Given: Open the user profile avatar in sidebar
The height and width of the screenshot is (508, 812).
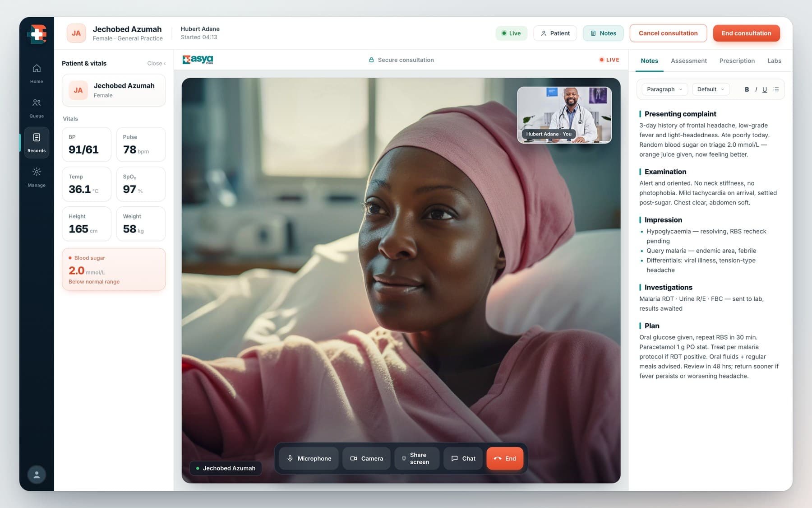Looking at the screenshot, I should click(x=37, y=475).
